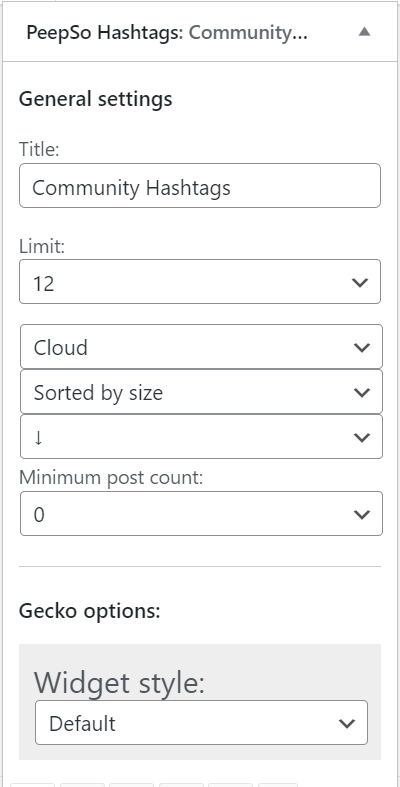Click the chevron in the sort direction selector

pyautogui.click(x=362, y=437)
